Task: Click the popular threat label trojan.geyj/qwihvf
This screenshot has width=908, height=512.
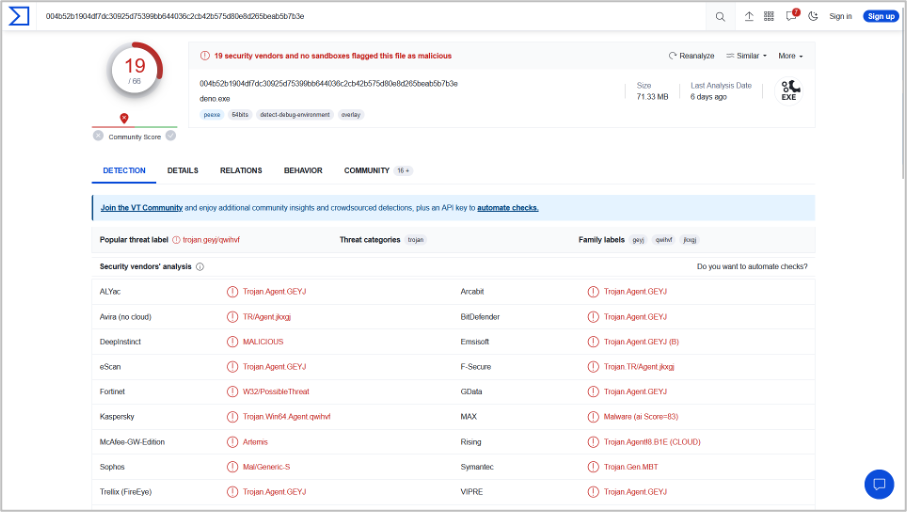Action: pyautogui.click(x=211, y=240)
